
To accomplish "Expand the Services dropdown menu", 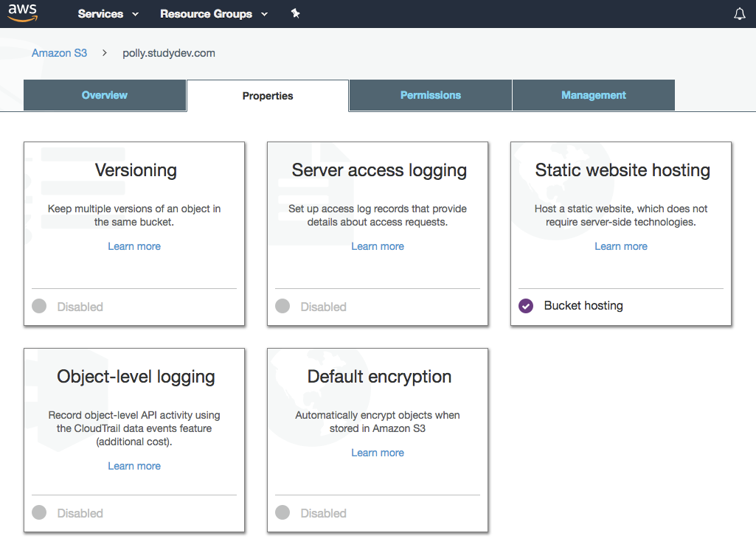I will pos(108,14).
